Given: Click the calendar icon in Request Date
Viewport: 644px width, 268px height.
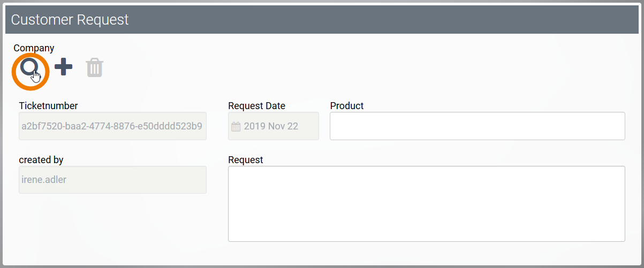Looking at the screenshot, I should click(x=236, y=127).
